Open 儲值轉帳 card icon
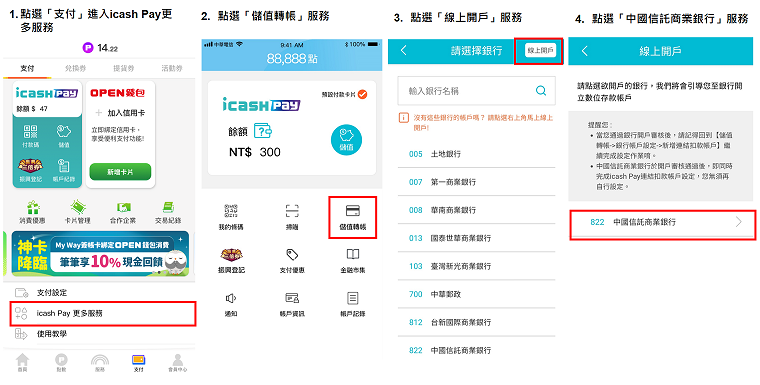Screen dimensions: 760x385 tap(352, 211)
